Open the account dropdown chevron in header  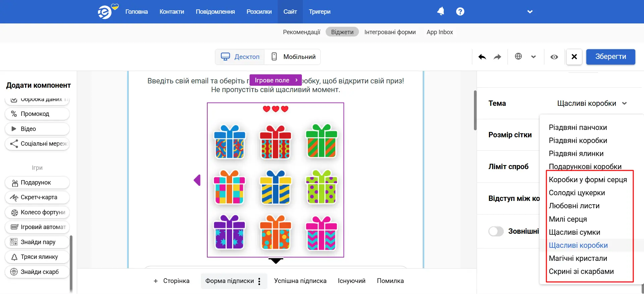(x=530, y=12)
